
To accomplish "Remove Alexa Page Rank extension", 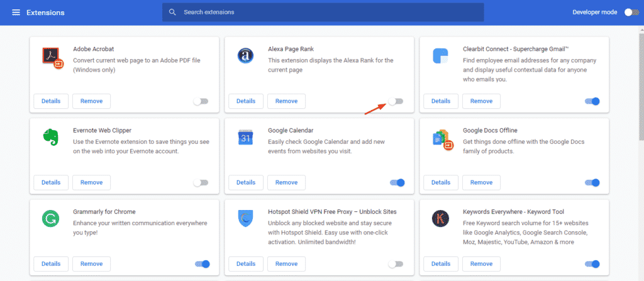I will [286, 101].
